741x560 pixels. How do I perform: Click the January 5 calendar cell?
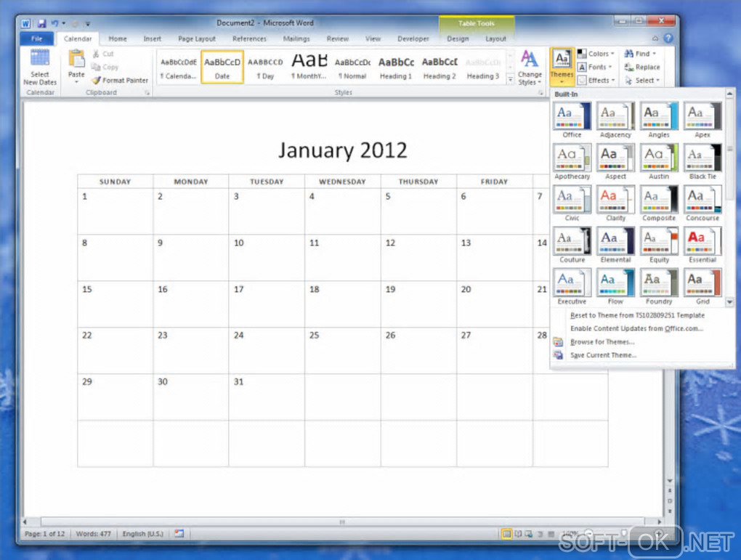tap(418, 211)
